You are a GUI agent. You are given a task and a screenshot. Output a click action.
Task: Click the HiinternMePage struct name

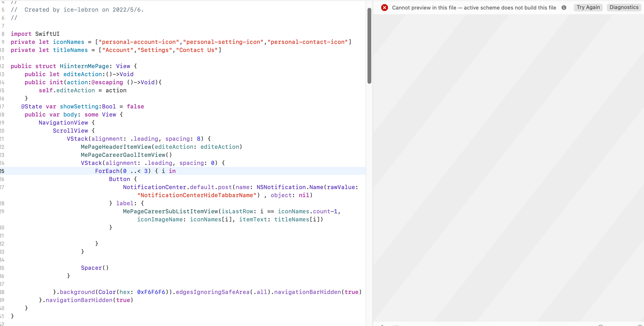(84, 66)
